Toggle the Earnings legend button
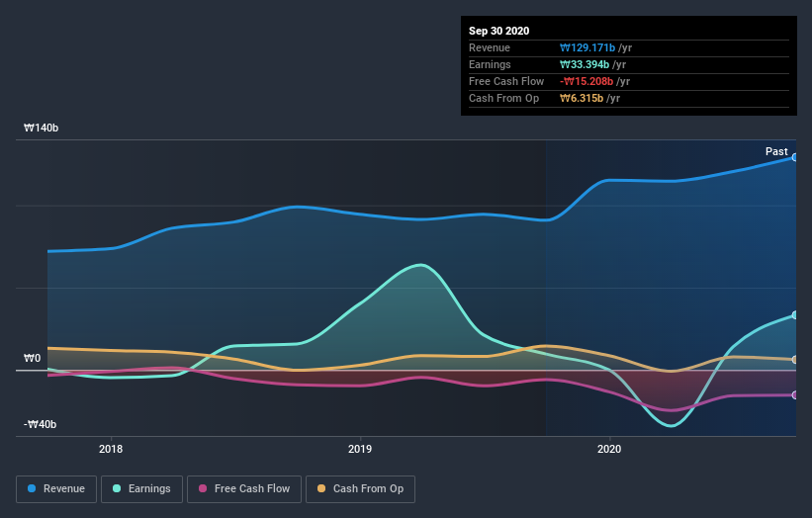 click(141, 489)
